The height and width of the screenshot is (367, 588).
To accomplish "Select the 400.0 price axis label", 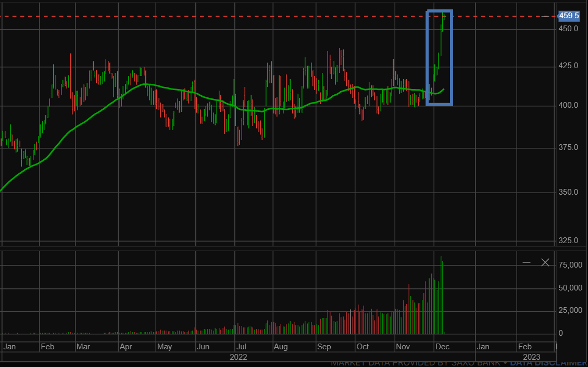I will pyautogui.click(x=568, y=105).
